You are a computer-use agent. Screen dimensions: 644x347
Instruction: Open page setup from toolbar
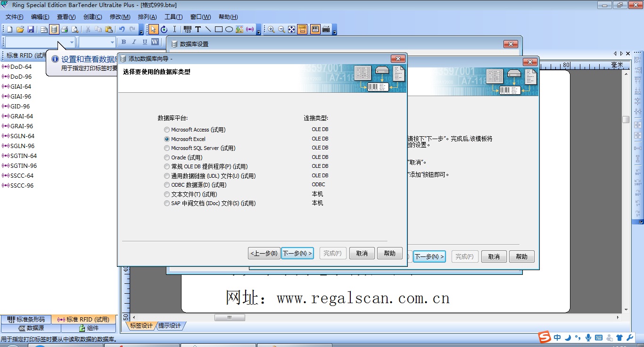(44, 29)
